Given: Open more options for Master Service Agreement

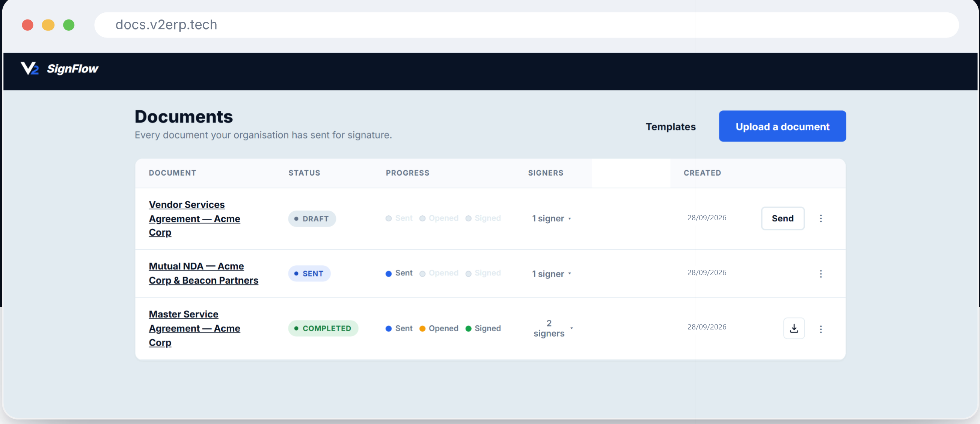Looking at the screenshot, I should point(820,329).
